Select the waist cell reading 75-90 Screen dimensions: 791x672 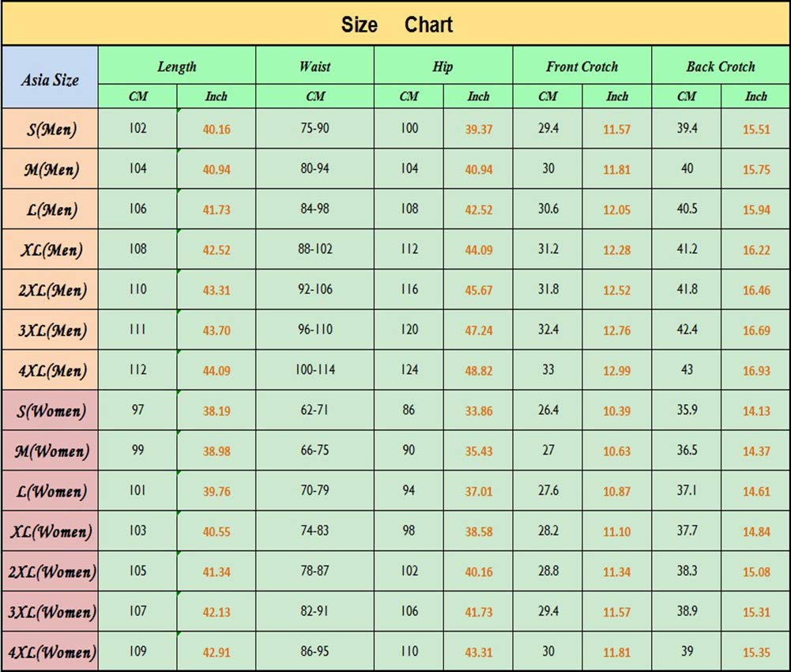coord(315,129)
